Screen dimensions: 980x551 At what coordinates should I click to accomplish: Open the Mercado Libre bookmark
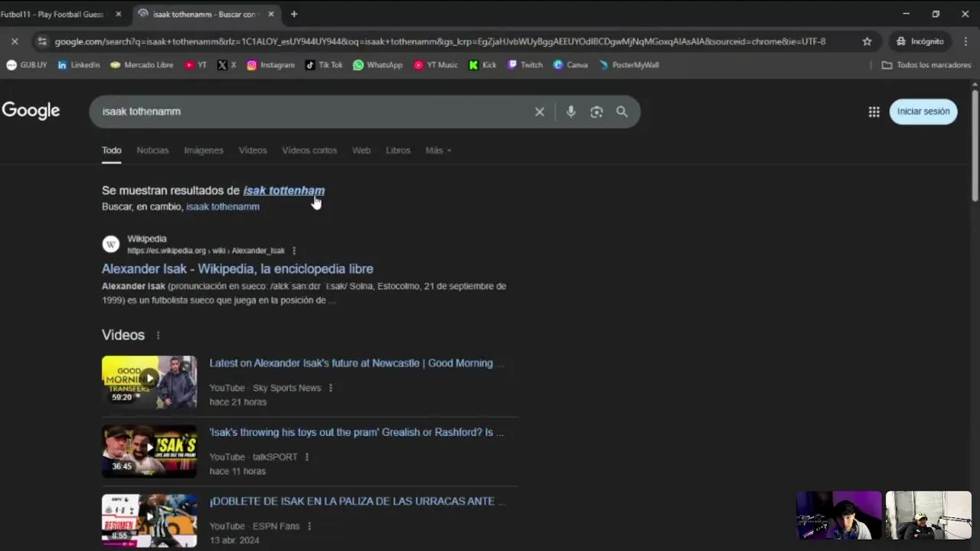[142, 65]
